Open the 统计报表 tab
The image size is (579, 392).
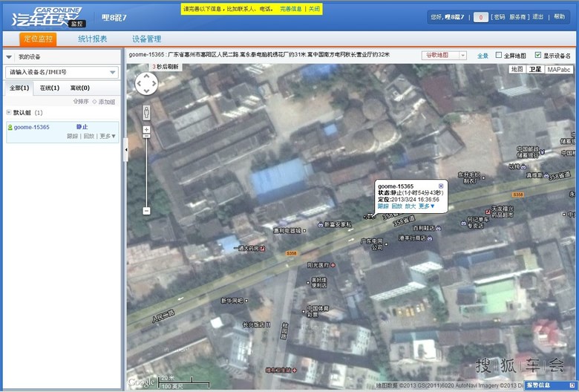click(93, 39)
